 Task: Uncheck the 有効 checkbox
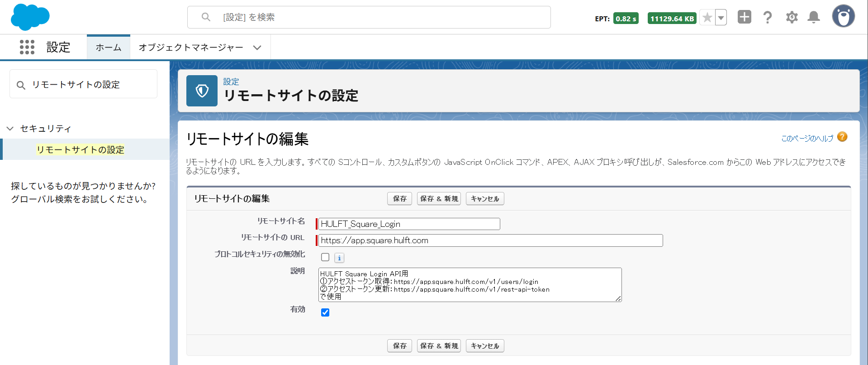(x=325, y=312)
